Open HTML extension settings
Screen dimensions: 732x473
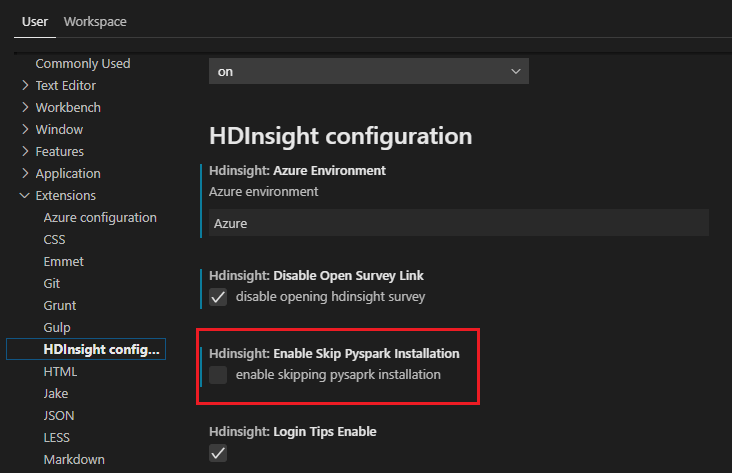point(60,372)
